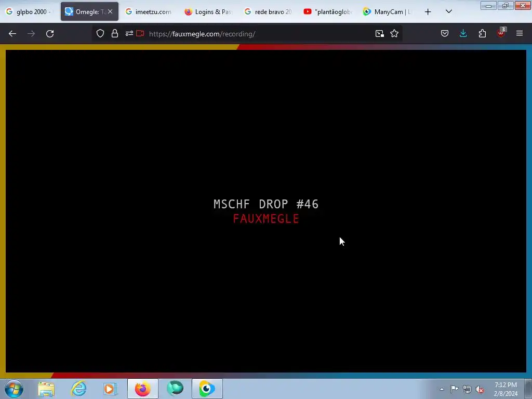Open the Logins & Passwords tab
532x399 pixels.
pos(208,11)
